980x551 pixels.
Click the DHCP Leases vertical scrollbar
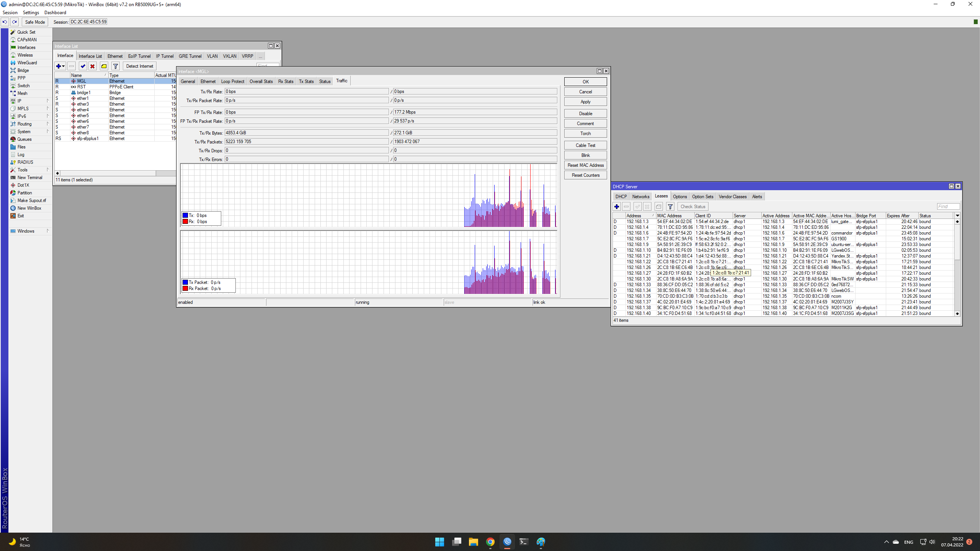[x=957, y=267]
